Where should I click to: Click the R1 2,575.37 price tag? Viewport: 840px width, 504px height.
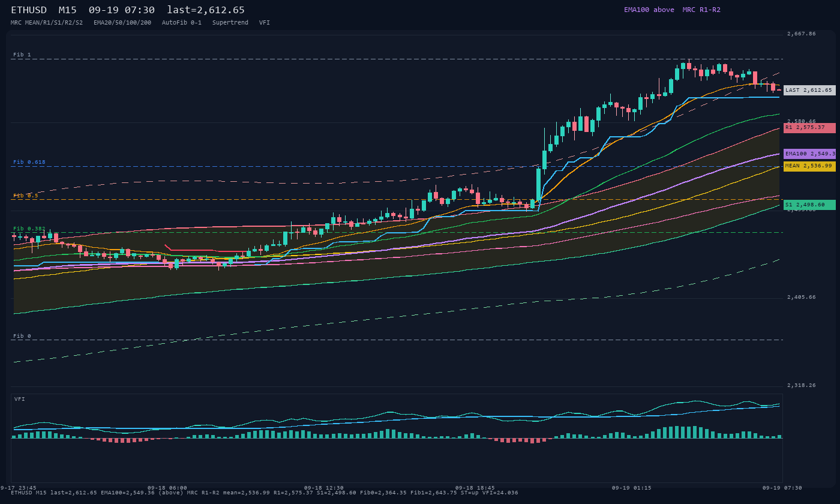click(809, 128)
